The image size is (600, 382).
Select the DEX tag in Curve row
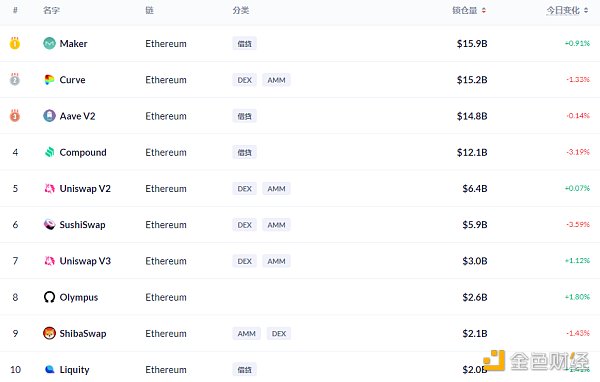[245, 80]
